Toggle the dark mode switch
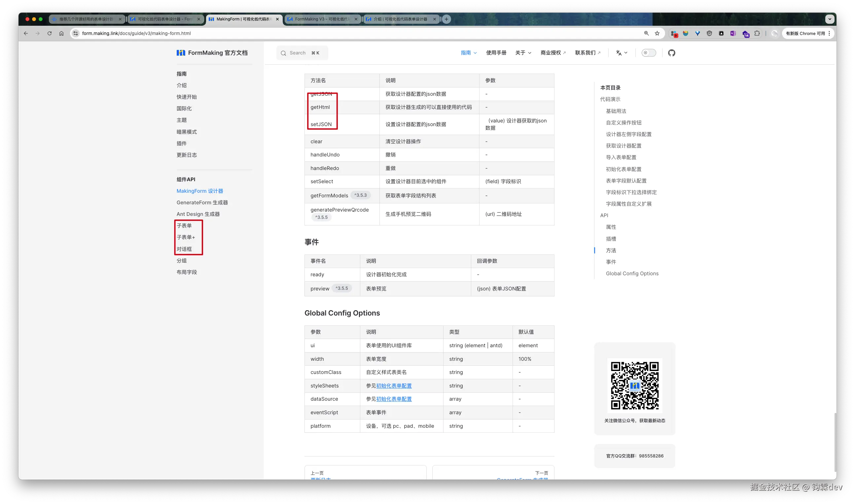This screenshot has width=855, height=504. coord(648,52)
